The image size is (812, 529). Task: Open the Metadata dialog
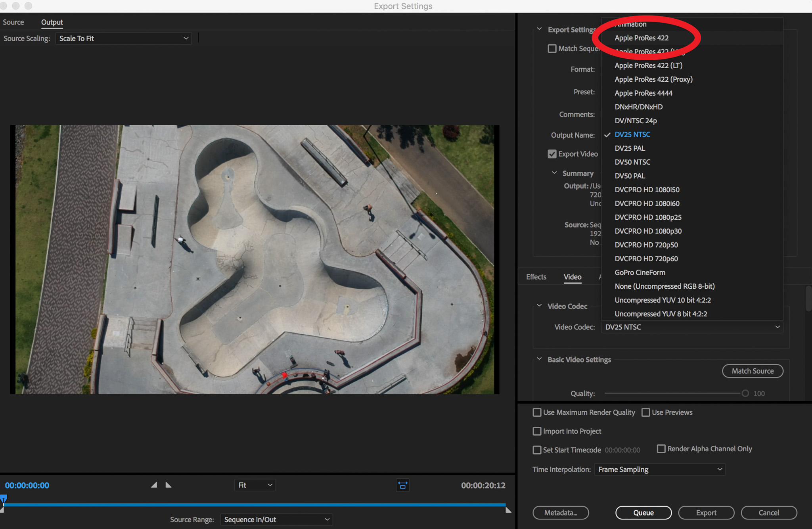pos(561,513)
